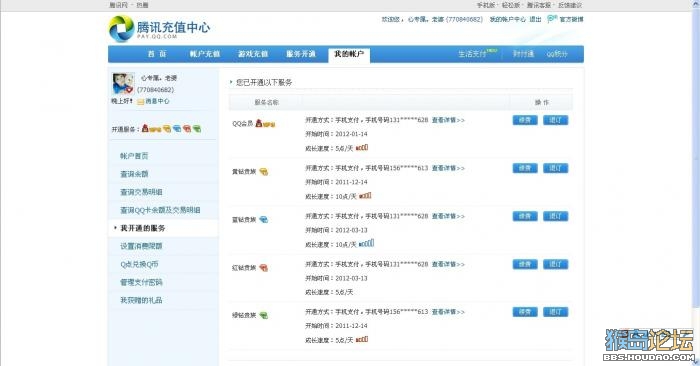Click the 黄钻贵族 growth speed bar icon
The width and height of the screenshot is (700, 366).
tap(365, 195)
